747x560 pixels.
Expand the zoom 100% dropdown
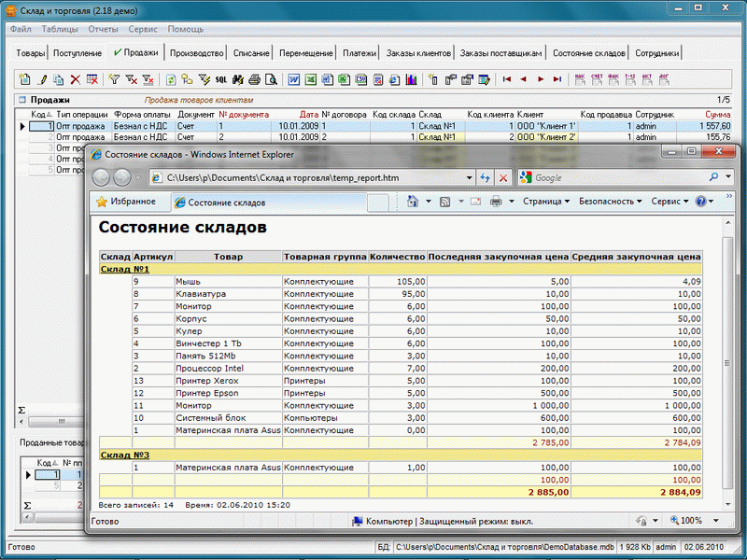(715, 521)
